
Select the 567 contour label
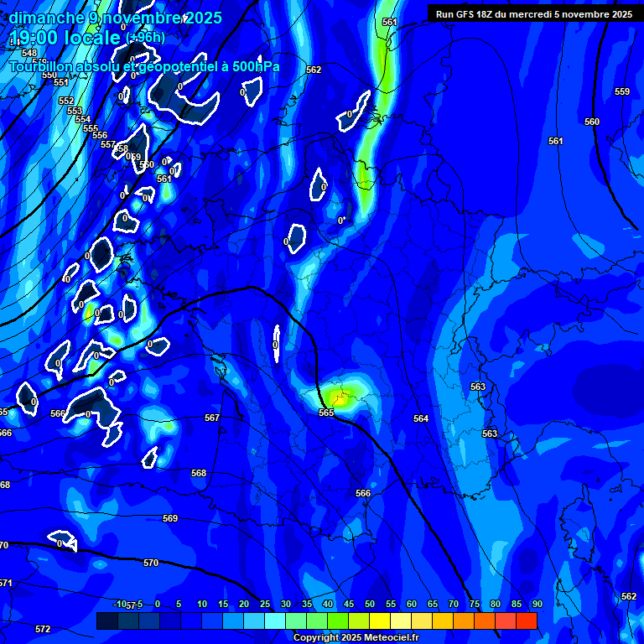(x=212, y=418)
